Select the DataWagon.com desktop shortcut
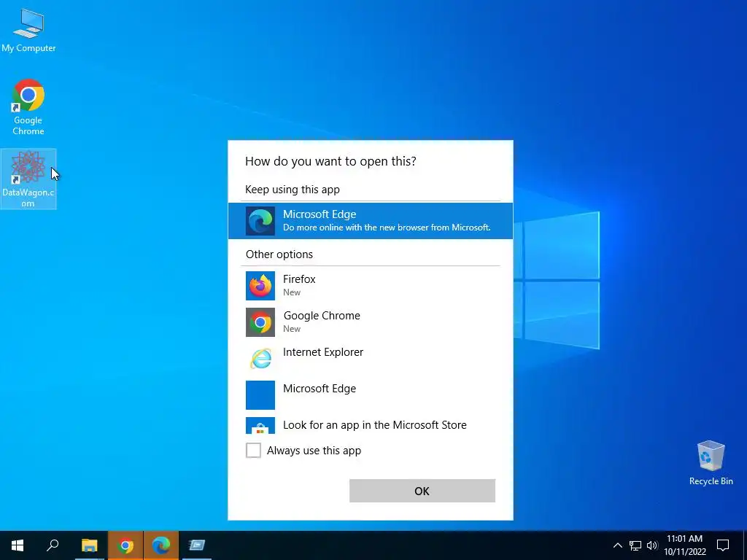This screenshot has height=560, width=747. coord(28,179)
